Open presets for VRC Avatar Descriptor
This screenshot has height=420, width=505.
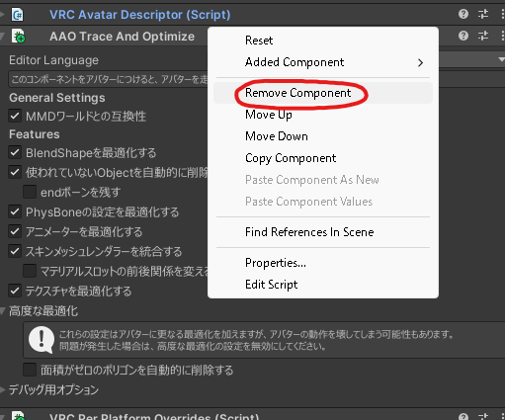[483, 14]
